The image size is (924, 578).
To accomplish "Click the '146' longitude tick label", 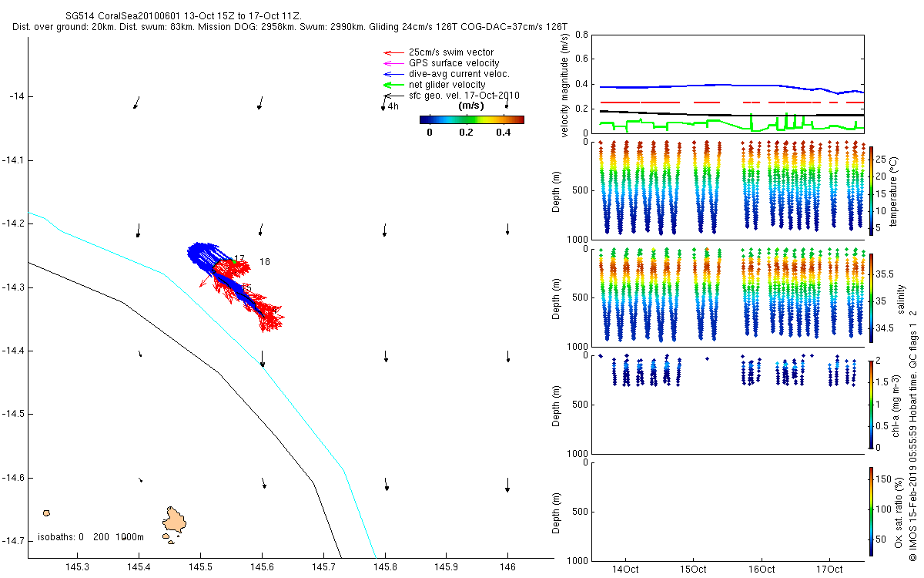I will pos(507,567).
